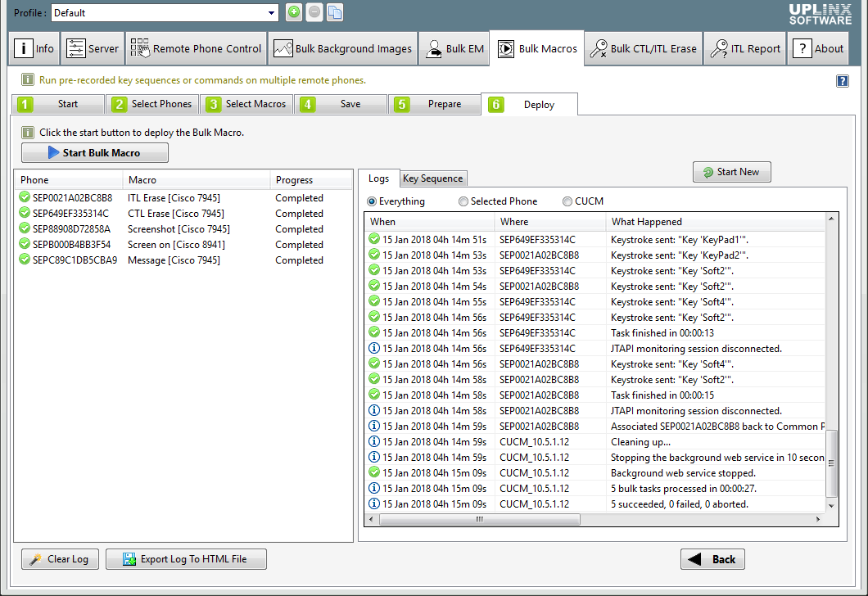Click the grey remove profile icon
Image resolution: width=868 pixels, height=596 pixels.
pyautogui.click(x=314, y=12)
